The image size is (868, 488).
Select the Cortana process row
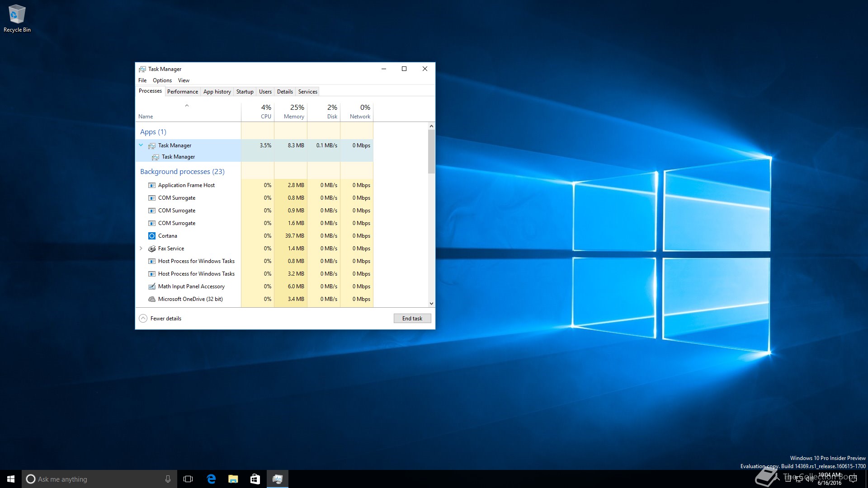[255, 236]
